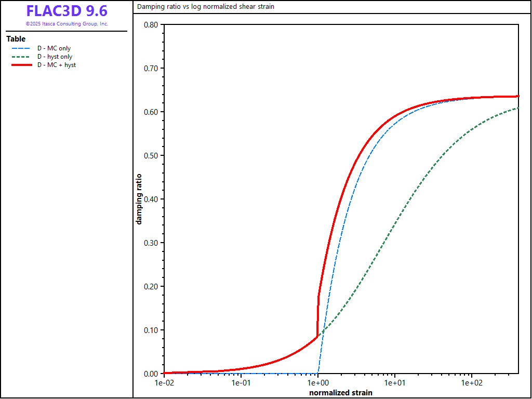Click the 1e+02 tick label on x-axis
This screenshot has width=532, height=399.
pyautogui.click(x=471, y=383)
